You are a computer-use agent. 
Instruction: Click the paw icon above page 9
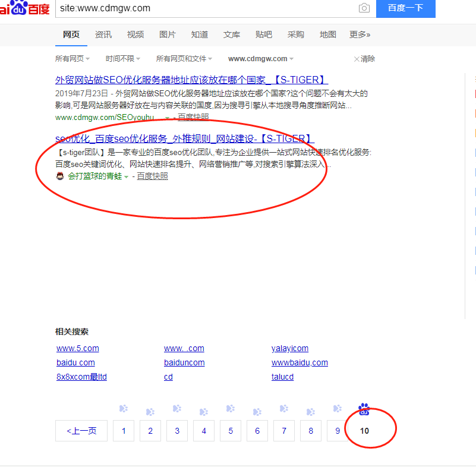[338, 409]
